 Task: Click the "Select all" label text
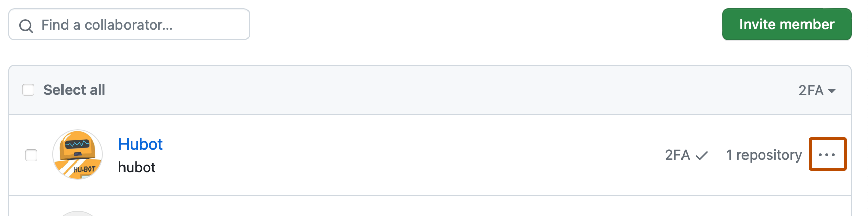74,90
